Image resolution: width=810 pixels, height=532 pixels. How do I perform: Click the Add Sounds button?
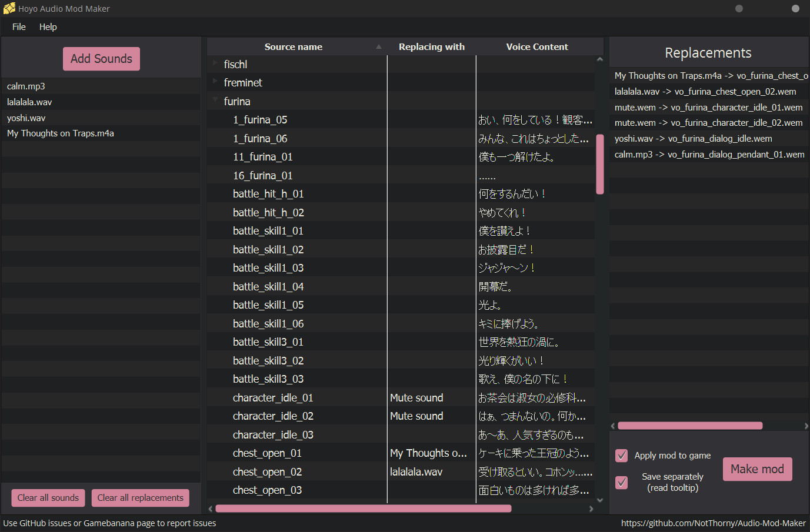click(101, 59)
